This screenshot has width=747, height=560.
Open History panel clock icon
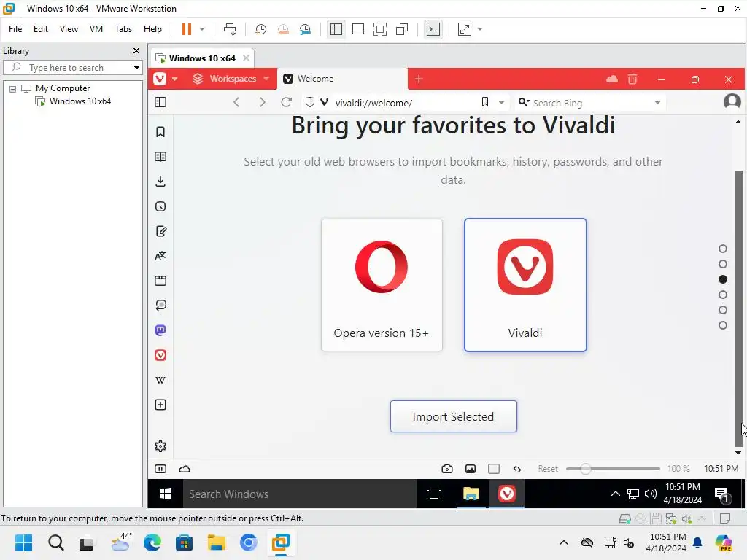(160, 206)
